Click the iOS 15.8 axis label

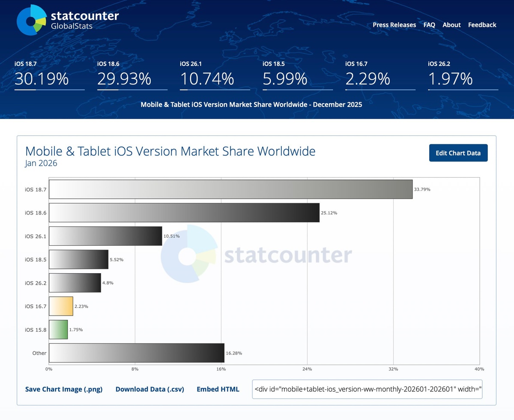coord(36,330)
